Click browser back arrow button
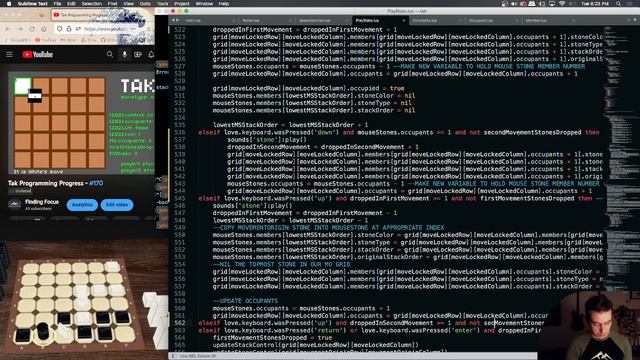 [x=8, y=29]
